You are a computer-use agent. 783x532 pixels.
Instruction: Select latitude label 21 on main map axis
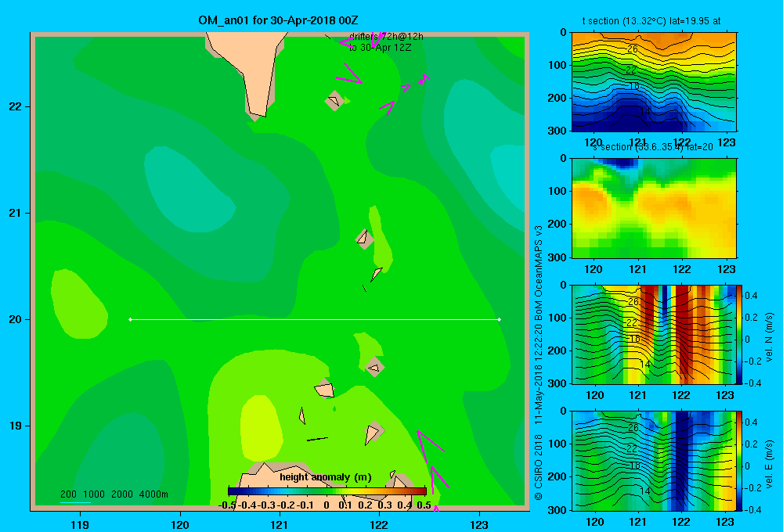16,213
